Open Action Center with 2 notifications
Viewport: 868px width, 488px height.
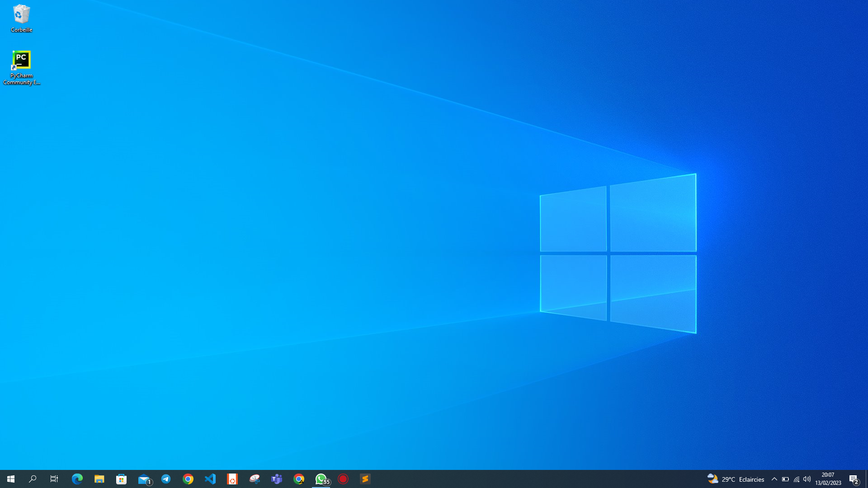click(854, 479)
